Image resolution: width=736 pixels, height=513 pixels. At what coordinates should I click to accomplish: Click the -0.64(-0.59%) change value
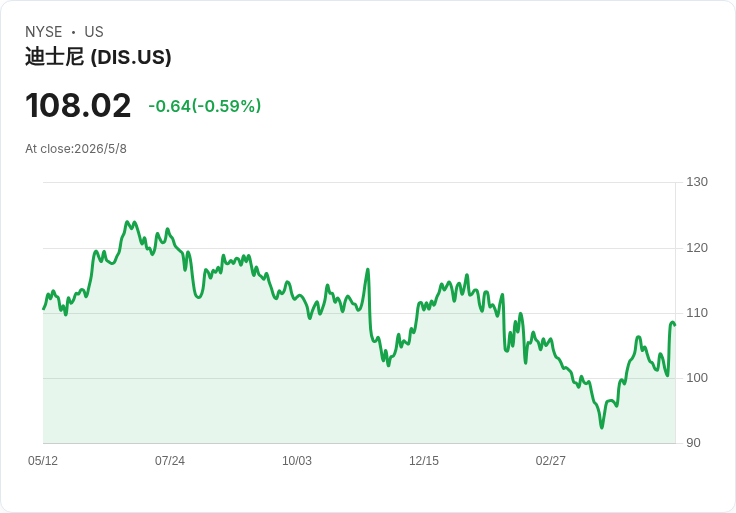205,106
